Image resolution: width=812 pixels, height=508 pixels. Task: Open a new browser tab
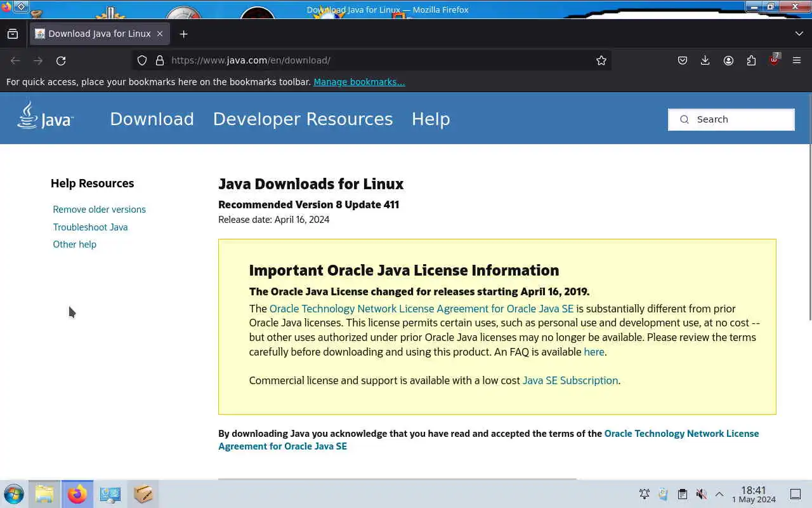[183, 34]
